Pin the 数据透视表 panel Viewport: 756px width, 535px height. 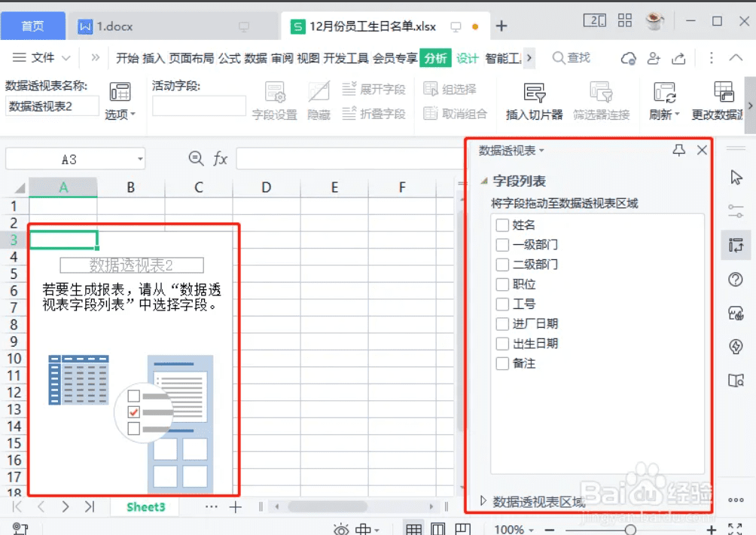(679, 150)
